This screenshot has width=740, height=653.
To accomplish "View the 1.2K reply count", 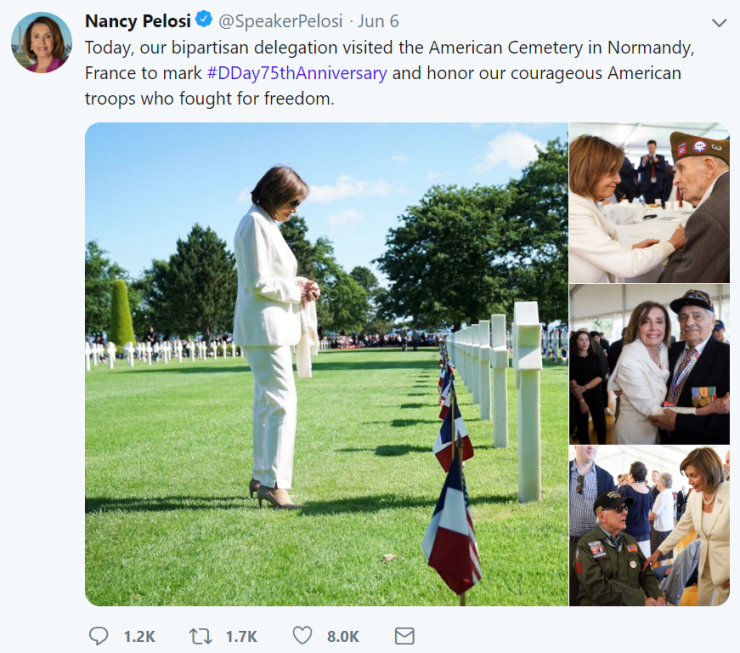I will coord(139,636).
